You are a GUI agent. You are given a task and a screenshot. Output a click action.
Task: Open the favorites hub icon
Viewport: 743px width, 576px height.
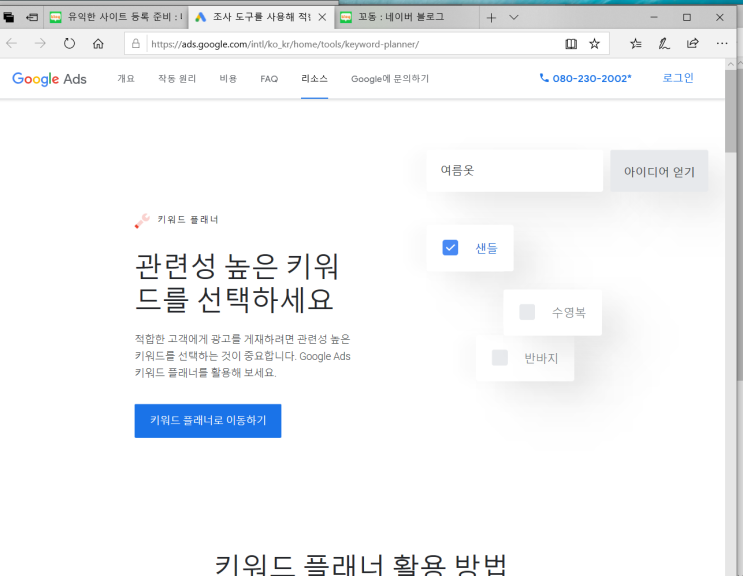coord(636,44)
